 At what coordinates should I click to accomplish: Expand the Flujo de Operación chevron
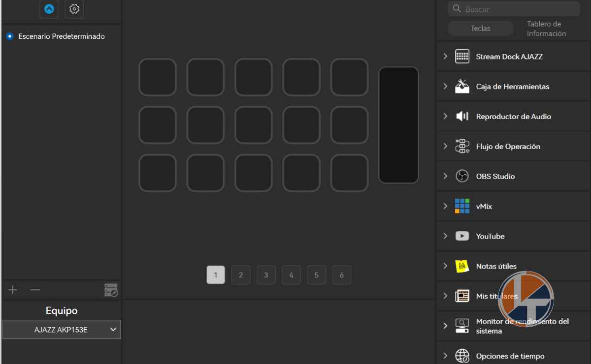(445, 147)
